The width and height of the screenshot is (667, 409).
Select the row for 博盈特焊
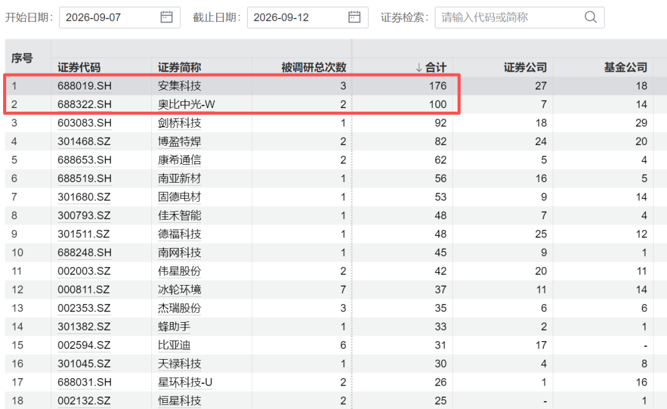(x=336, y=141)
